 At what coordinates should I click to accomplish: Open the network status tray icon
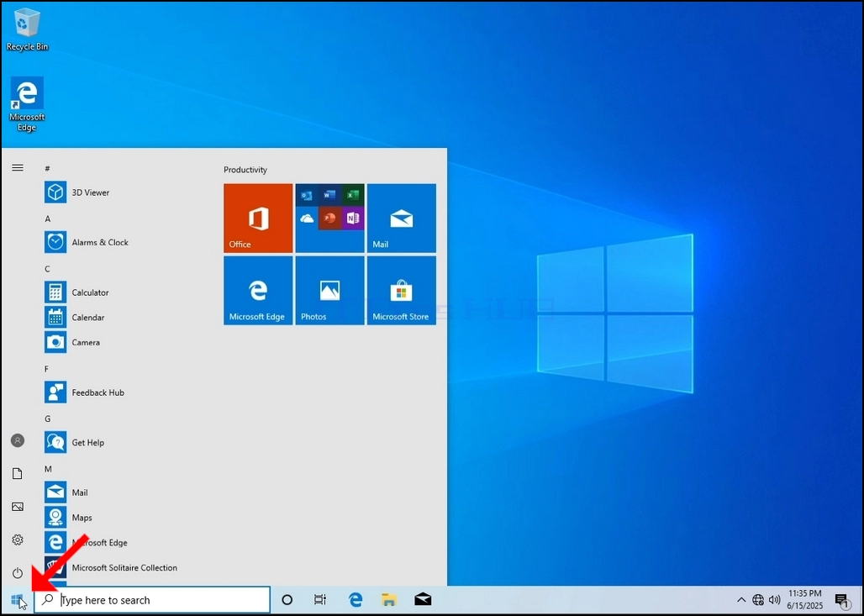pos(758,600)
